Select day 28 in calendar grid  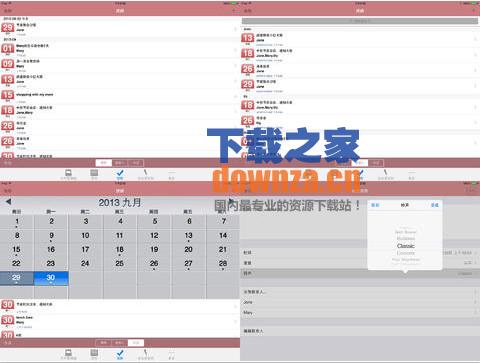[x=223, y=264]
